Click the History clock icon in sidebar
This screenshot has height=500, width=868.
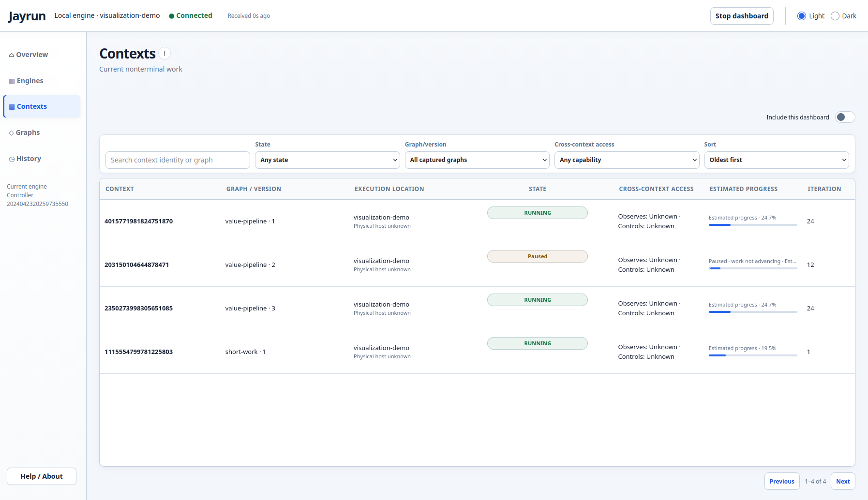(x=12, y=159)
